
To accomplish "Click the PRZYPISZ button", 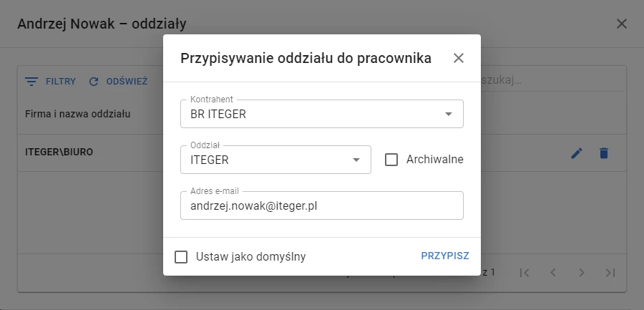I will 445,256.
